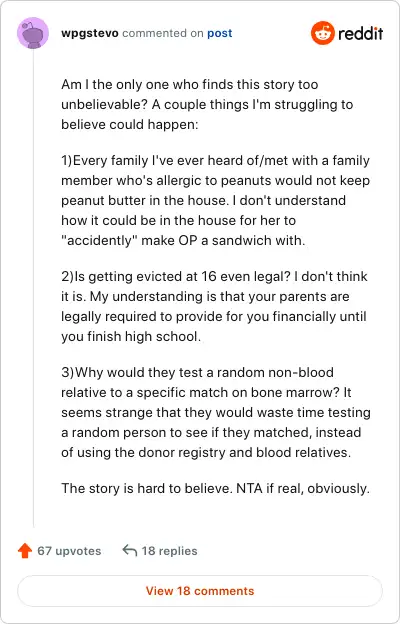Viewport: 400px width, 624px height.
Task: Click paragraph 2 about eviction at 16
Action: click(214, 306)
